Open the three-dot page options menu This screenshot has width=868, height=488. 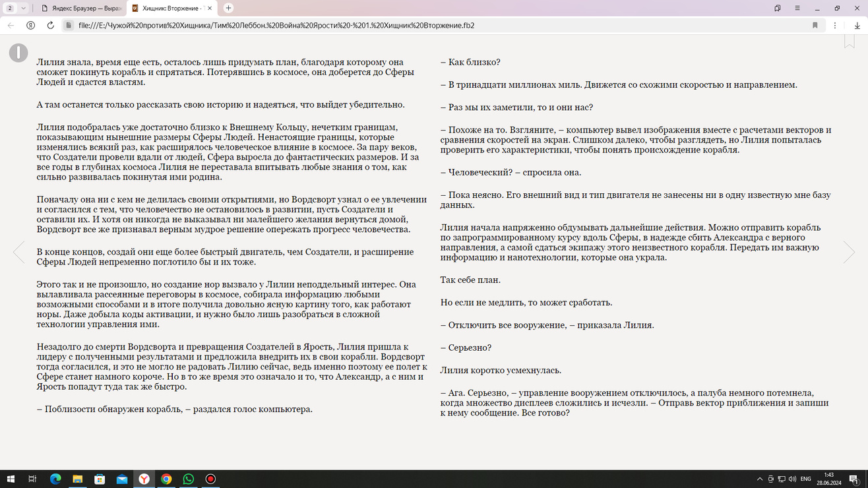tap(835, 25)
